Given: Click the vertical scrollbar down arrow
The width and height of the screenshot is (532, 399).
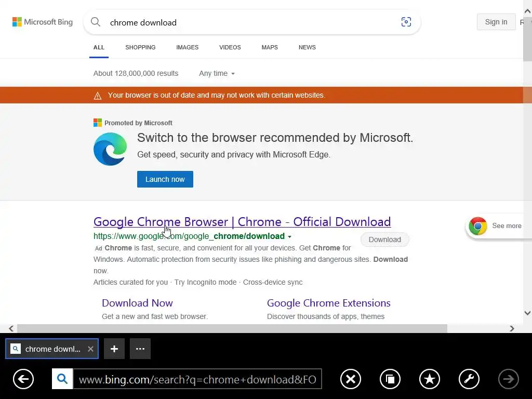Looking at the screenshot, I should click(528, 313).
